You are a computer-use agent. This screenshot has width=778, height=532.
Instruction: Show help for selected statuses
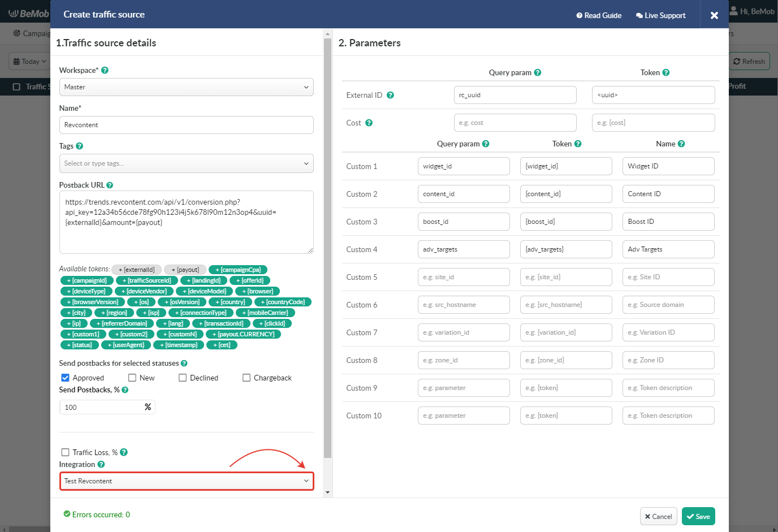click(x=184, y=364)
